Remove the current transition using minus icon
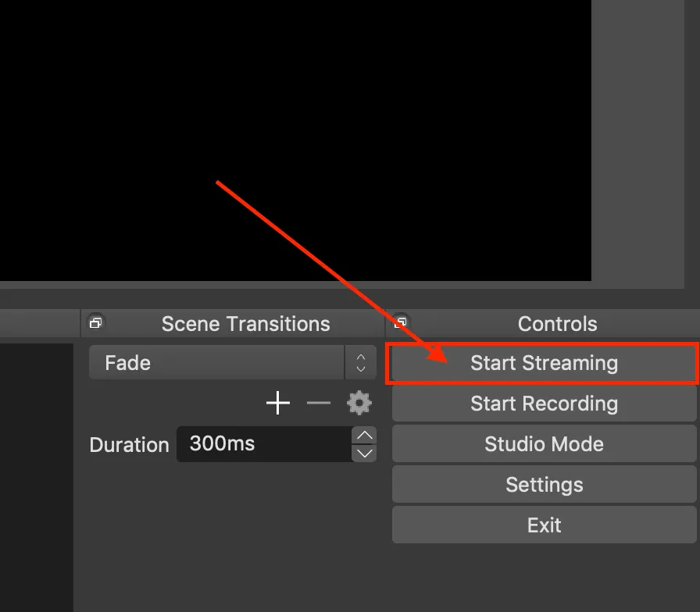Screen dimensions: 700x612 pyautogui.click(x=318, y=403)
